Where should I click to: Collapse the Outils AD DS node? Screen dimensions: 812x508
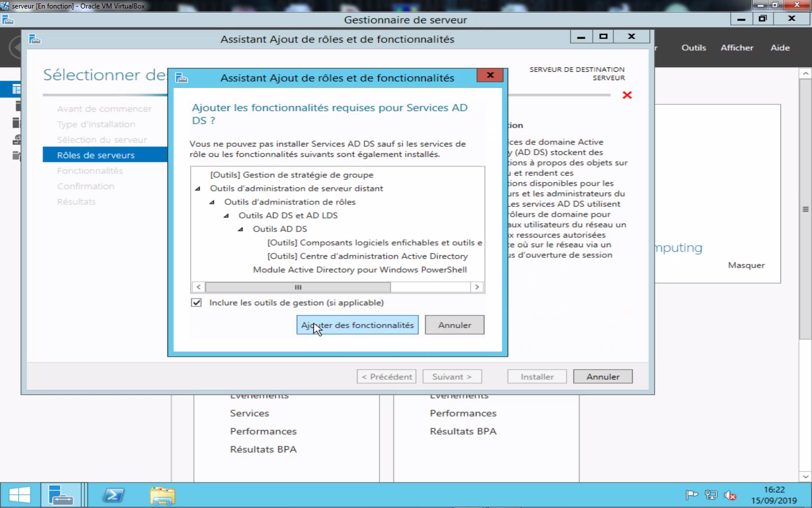(x=240, y=229)
